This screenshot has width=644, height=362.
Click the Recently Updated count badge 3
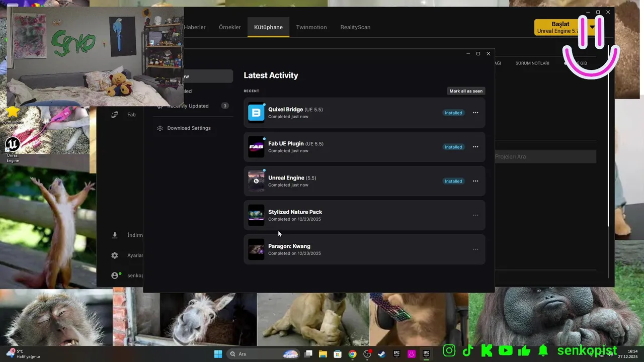[x=225, y=106]
